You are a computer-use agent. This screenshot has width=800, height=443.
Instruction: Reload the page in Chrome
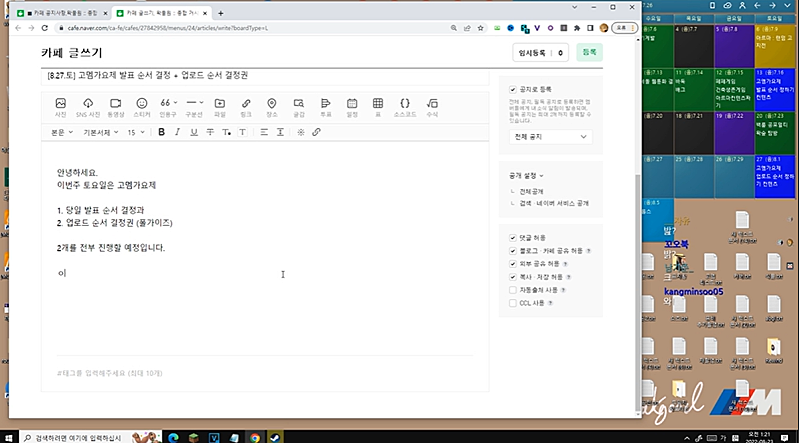pos(44,28)
